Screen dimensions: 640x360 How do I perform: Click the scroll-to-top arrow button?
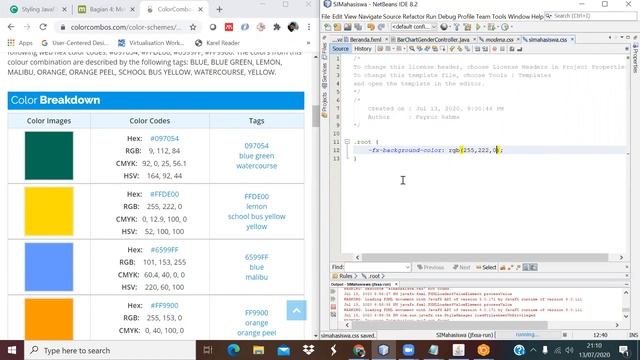coord(296,311)
